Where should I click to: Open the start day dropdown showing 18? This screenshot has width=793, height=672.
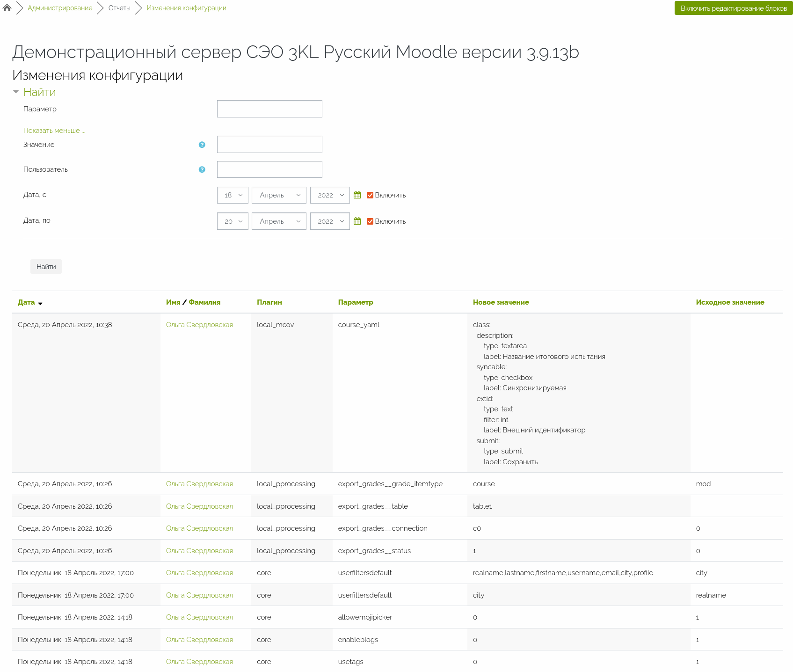coord(233,195)
